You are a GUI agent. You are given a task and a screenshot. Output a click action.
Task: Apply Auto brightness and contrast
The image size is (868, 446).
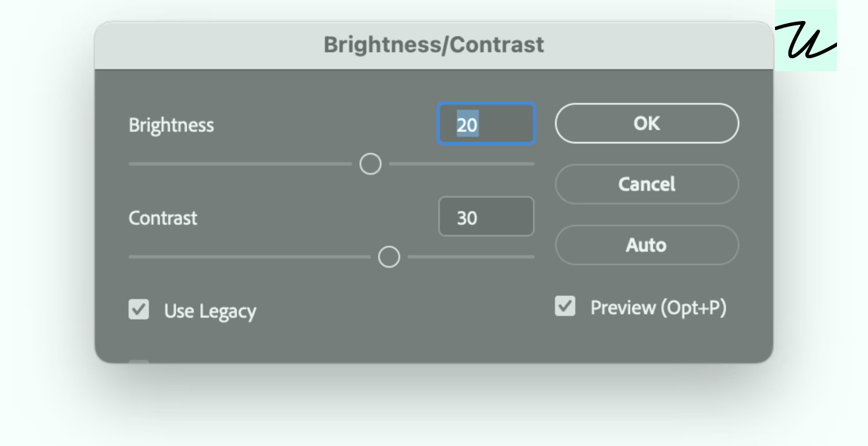pos(647,245)
